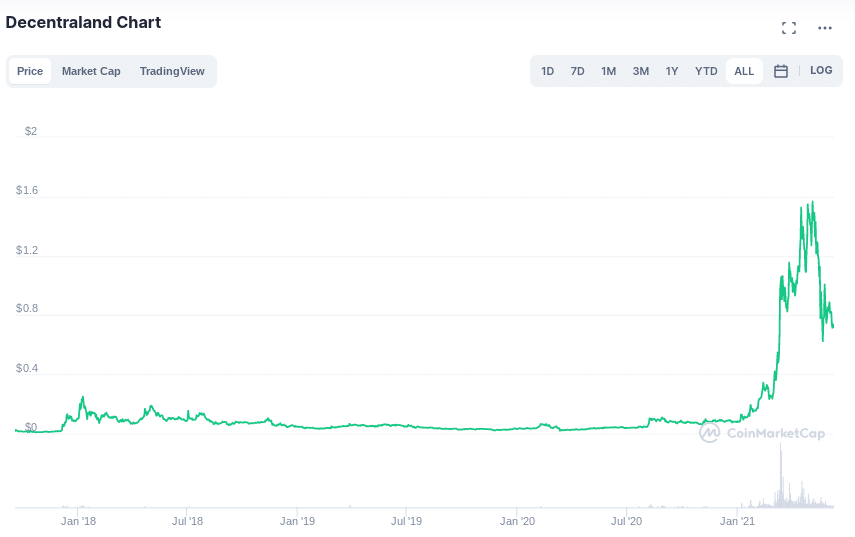The width and height of the screenshot is (855, 537).
Task: Click the price line's 2021 peak near $1.6
Action: click(x=812, y=203)
